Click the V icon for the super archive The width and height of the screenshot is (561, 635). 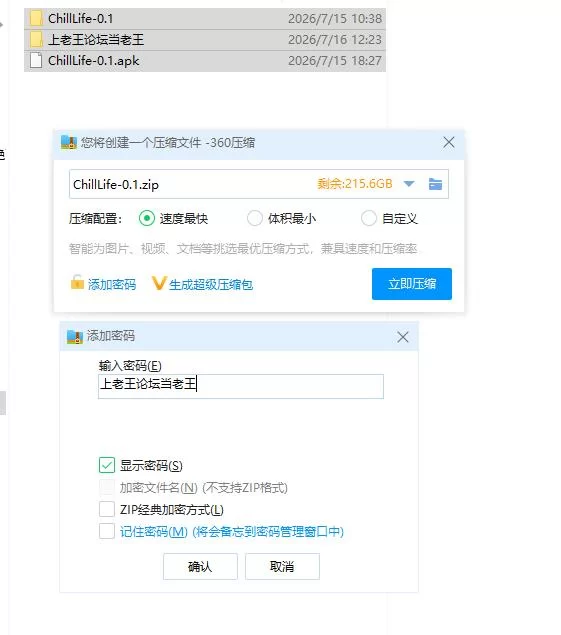(x=158, y=283)
